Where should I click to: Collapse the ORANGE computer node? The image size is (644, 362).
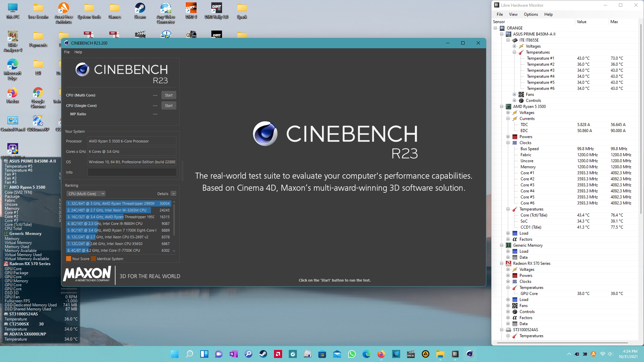click(x=495, y=28)
